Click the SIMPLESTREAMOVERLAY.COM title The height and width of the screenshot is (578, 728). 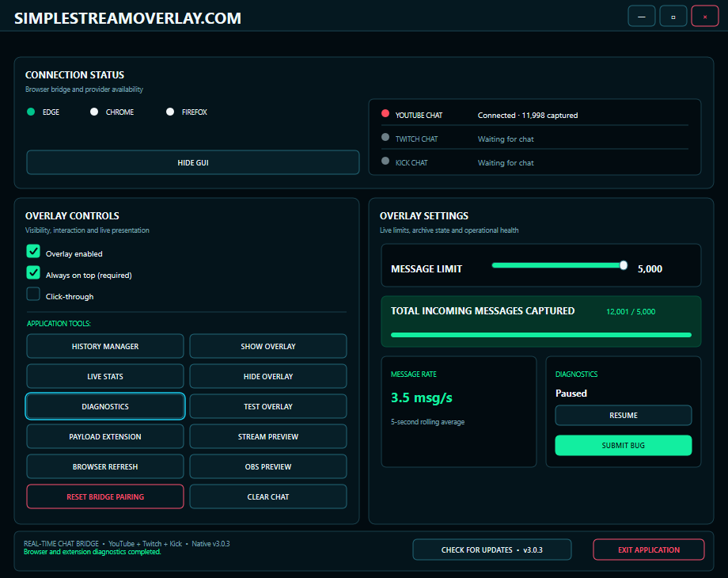[127, 18]
